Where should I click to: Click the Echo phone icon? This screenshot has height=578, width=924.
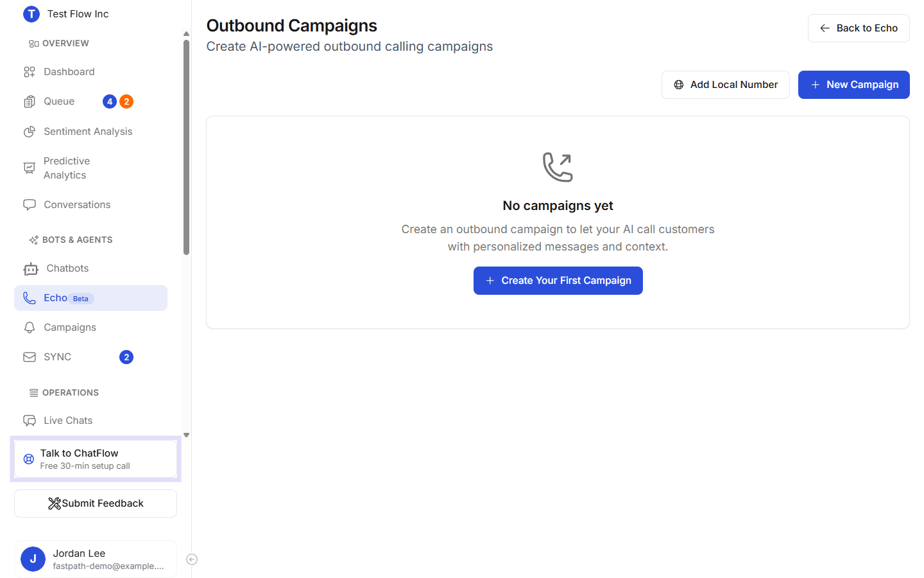click(x=30, y=298)
